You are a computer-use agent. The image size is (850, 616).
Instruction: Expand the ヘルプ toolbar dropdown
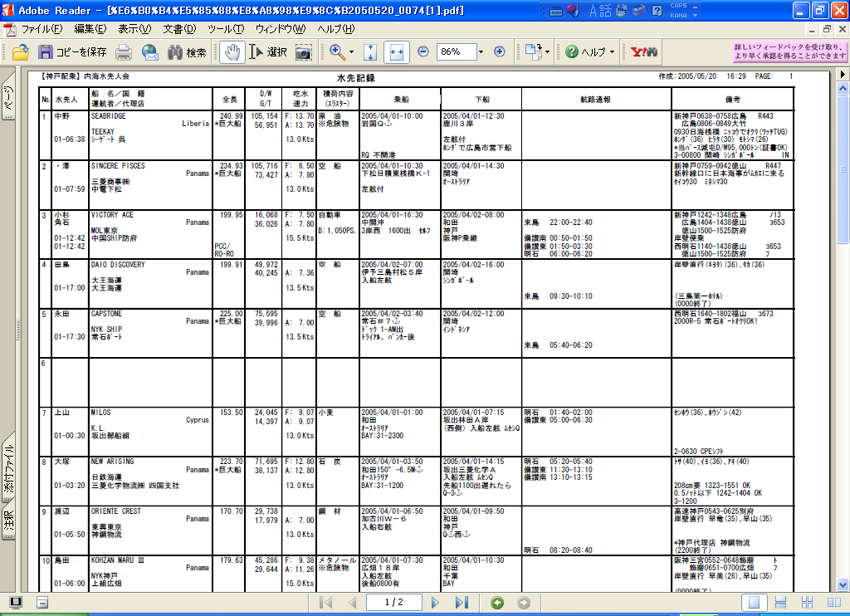[613, 52]
